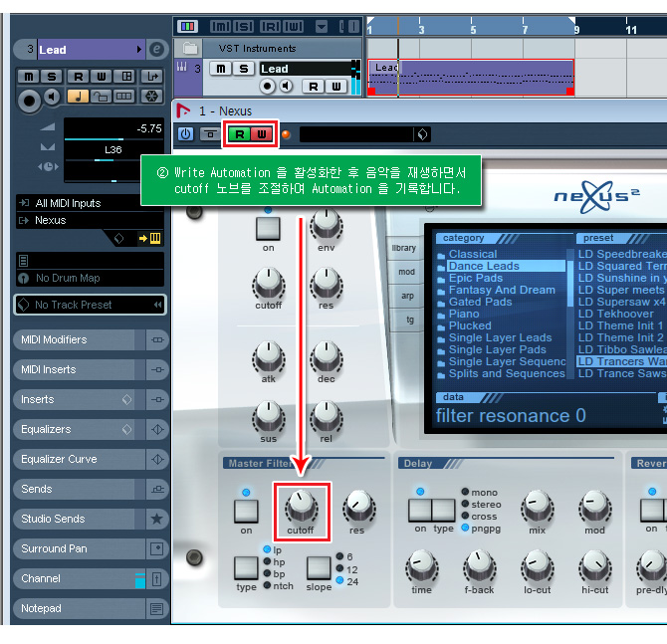The width and height of the screenshot is (667, 644).
Task: Toggle the Delay on button
Action: click(420, 511)
